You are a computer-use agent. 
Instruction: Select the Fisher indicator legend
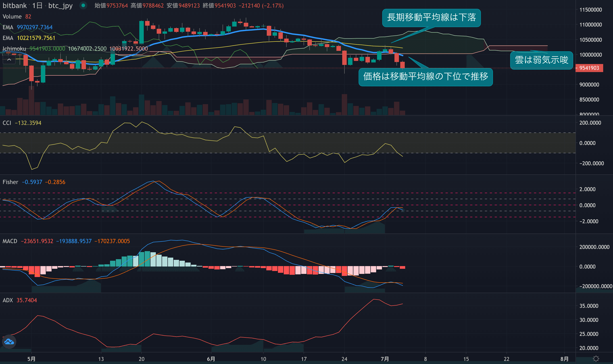pyautogui.click(x=10, y=182)
